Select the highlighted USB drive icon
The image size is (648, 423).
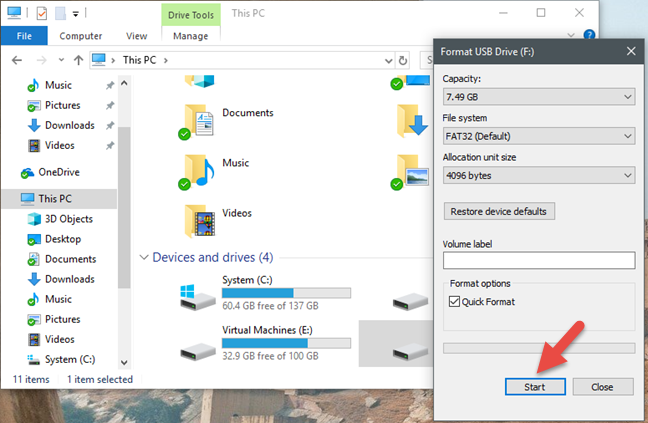point(411,352)
